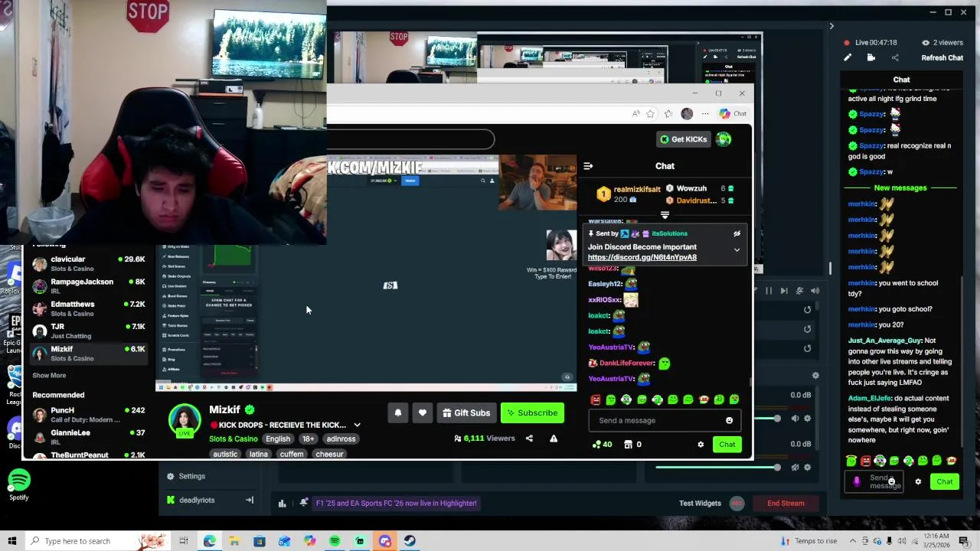Click Refresh Chat in the right panel

coord(942,58)
